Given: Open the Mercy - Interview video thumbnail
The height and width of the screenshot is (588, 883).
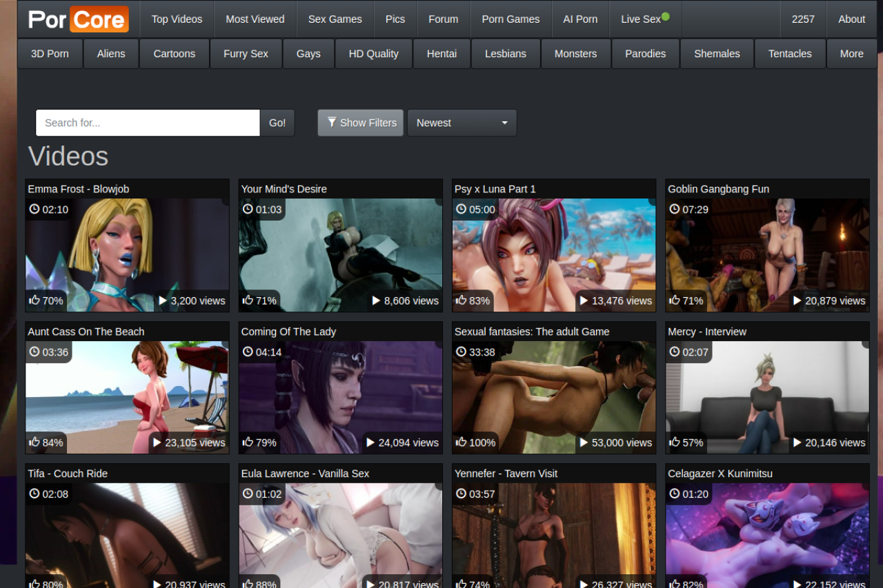Looking at the screenshot, I should pos(767,397).
